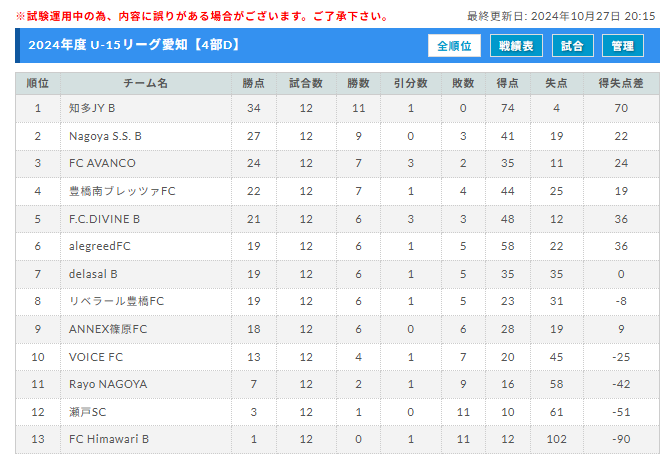Select ANNEX篠原FC team name

pos(108,329)
